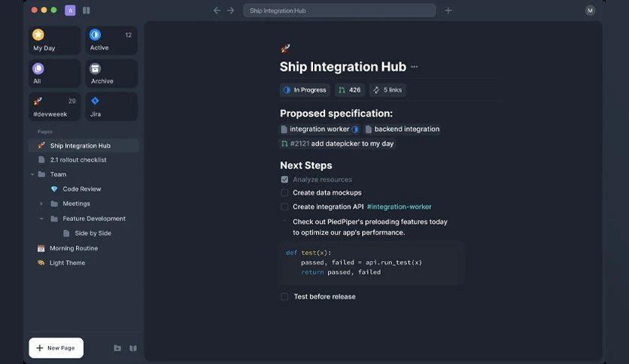Open the Active tasks tile
Screen dimensions: 629x364
click(x=111, y=41)
